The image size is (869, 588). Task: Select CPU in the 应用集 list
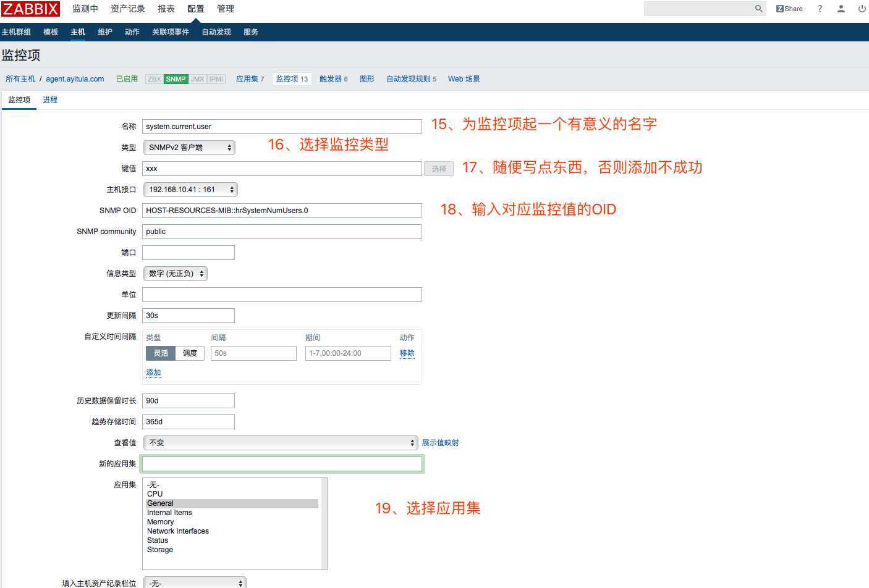(x=232, y=494)
